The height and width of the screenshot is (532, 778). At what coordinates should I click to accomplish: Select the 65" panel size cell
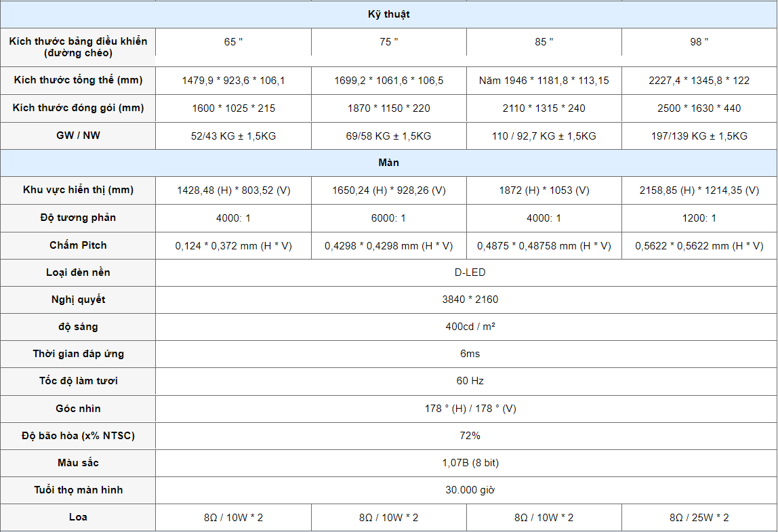233,42
